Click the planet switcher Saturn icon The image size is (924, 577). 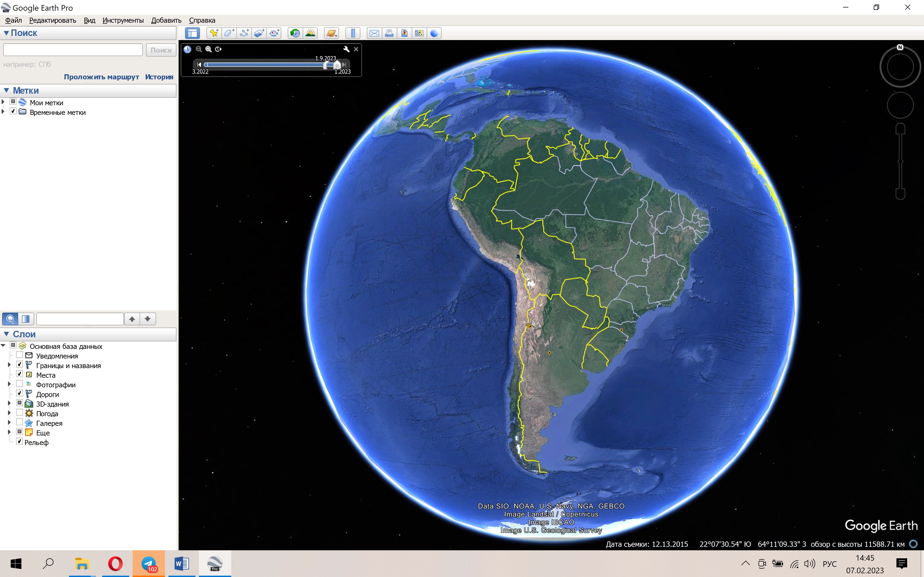coord(331,33)
